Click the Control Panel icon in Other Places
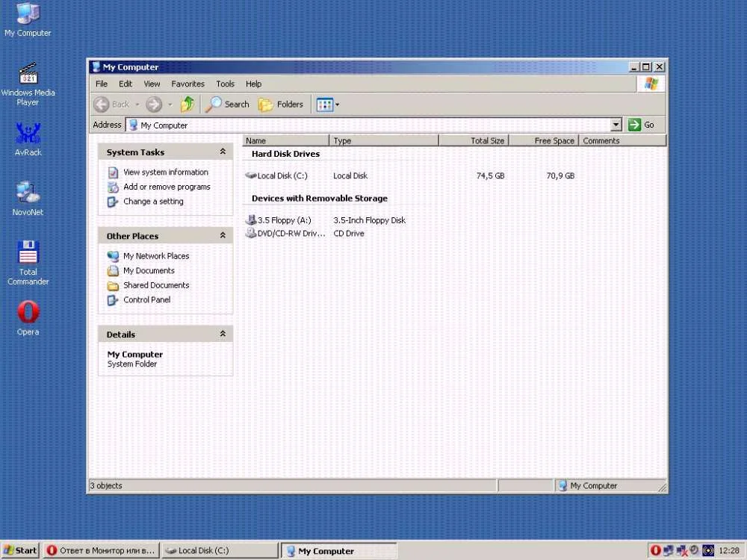The width and height of the screenshot is (747, 560). click(113, 300)
